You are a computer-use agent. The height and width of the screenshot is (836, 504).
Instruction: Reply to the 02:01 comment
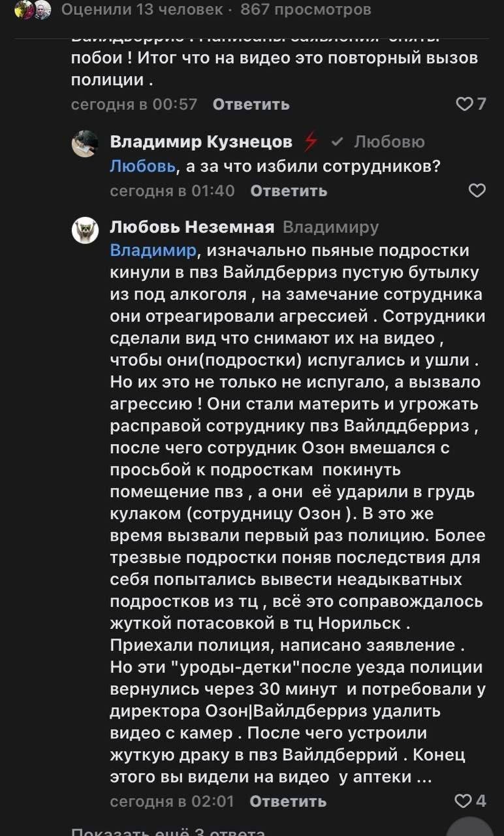point(288,801)
